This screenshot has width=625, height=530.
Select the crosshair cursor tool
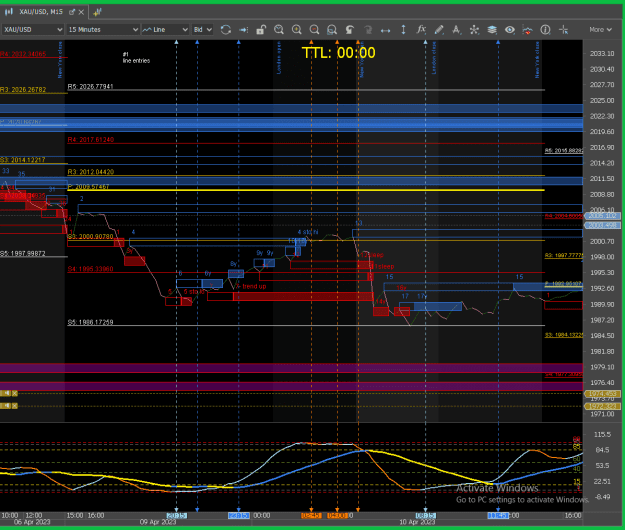click(x=563, y=29)
